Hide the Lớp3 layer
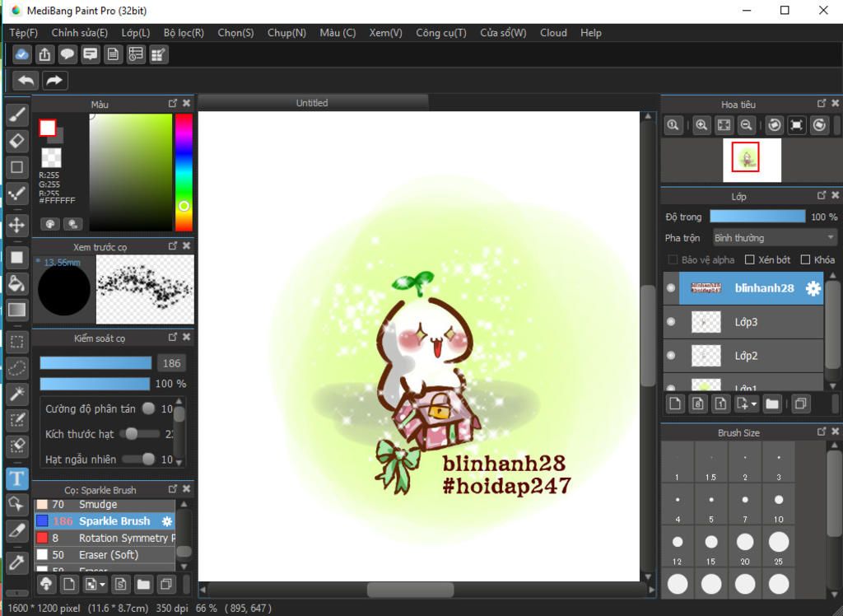This screenshot has width=843, height=616. (x=671, y=322)
